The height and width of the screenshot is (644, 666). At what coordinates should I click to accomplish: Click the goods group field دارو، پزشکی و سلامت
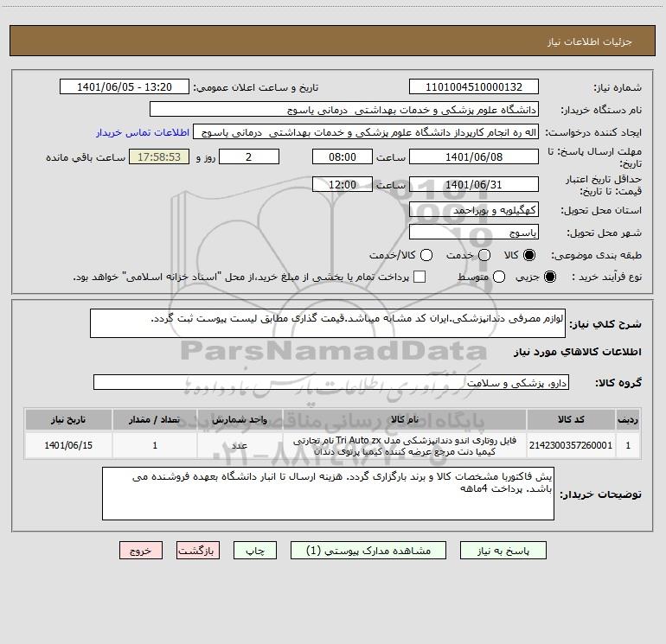331,382
